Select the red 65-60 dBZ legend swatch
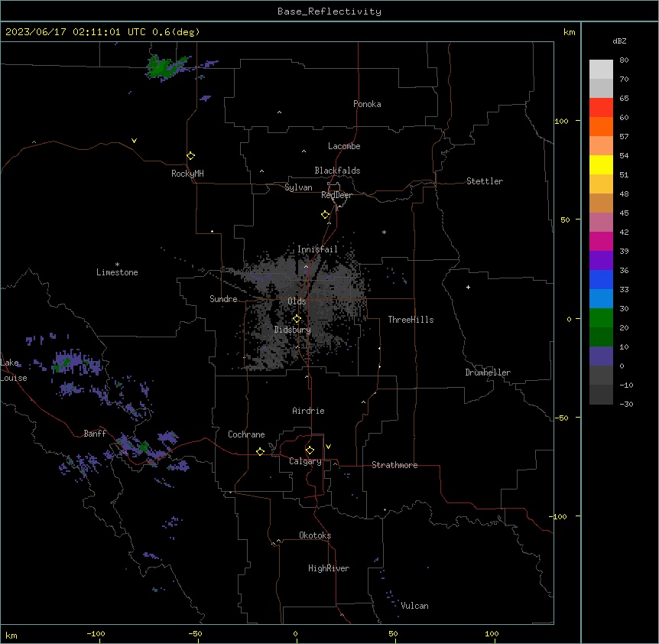 click(601, 107)
